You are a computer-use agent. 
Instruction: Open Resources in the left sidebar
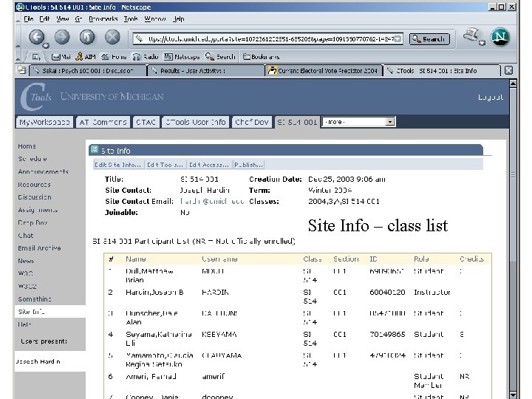pyautogui.click(x=34, y=185)
